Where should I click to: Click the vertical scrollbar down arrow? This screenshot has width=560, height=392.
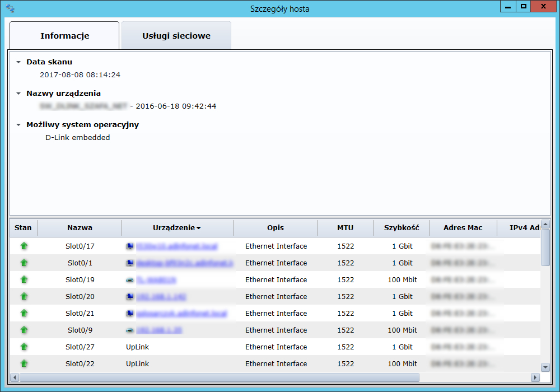pos(545,367)
